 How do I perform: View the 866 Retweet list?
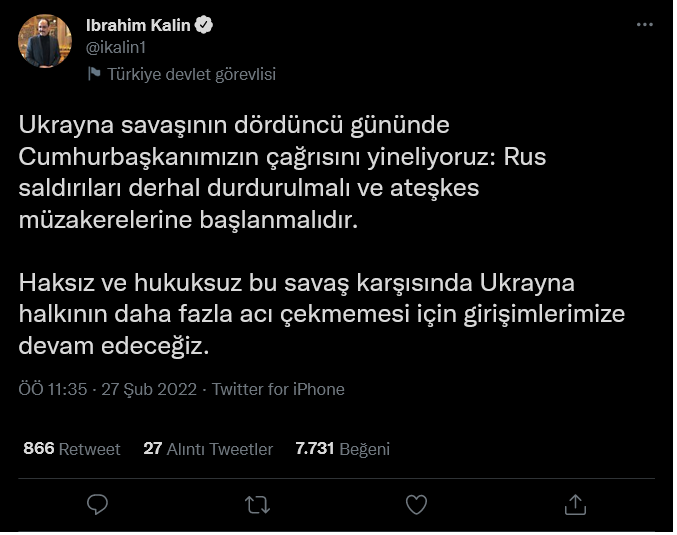(72, 449)
